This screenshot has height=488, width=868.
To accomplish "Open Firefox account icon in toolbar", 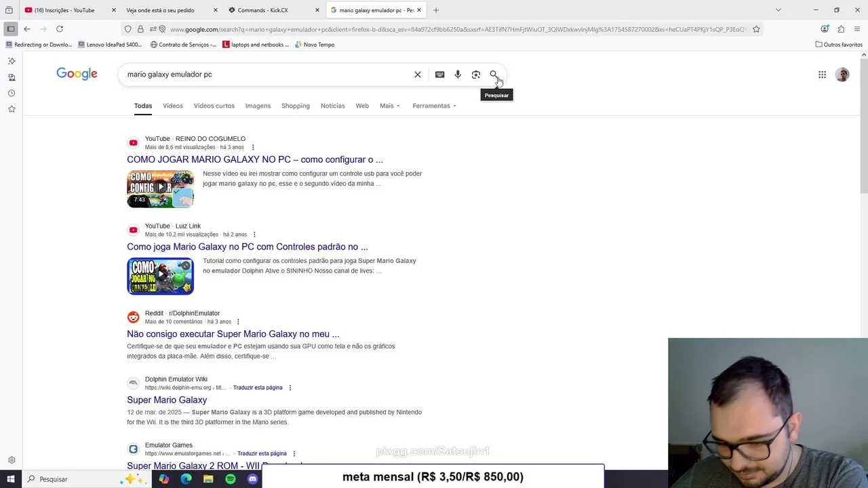I will 825,29.
